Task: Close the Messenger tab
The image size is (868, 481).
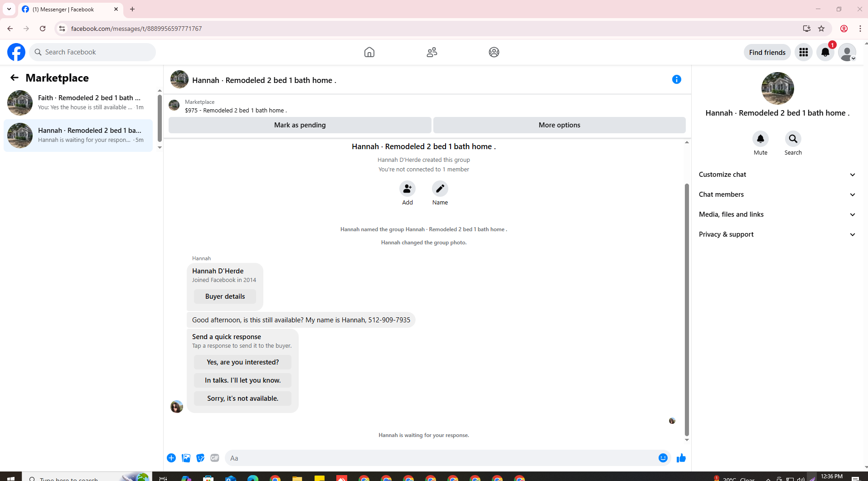Action: coord(116,9)
